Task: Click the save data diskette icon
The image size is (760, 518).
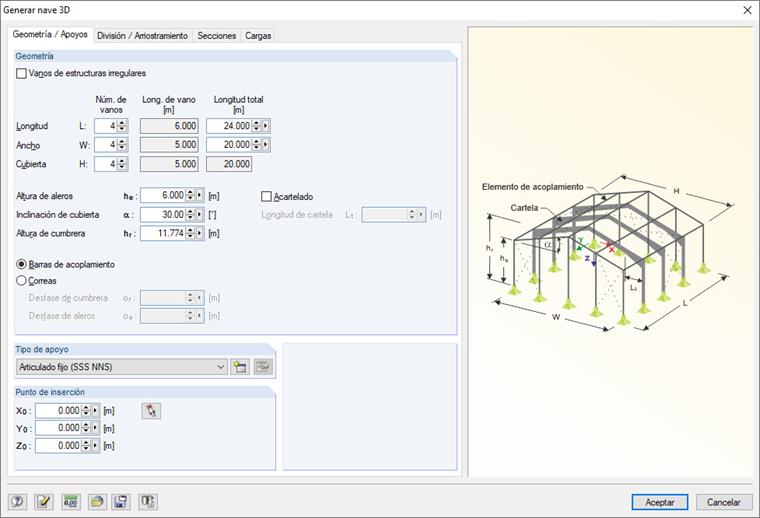Action: [121, 502]
